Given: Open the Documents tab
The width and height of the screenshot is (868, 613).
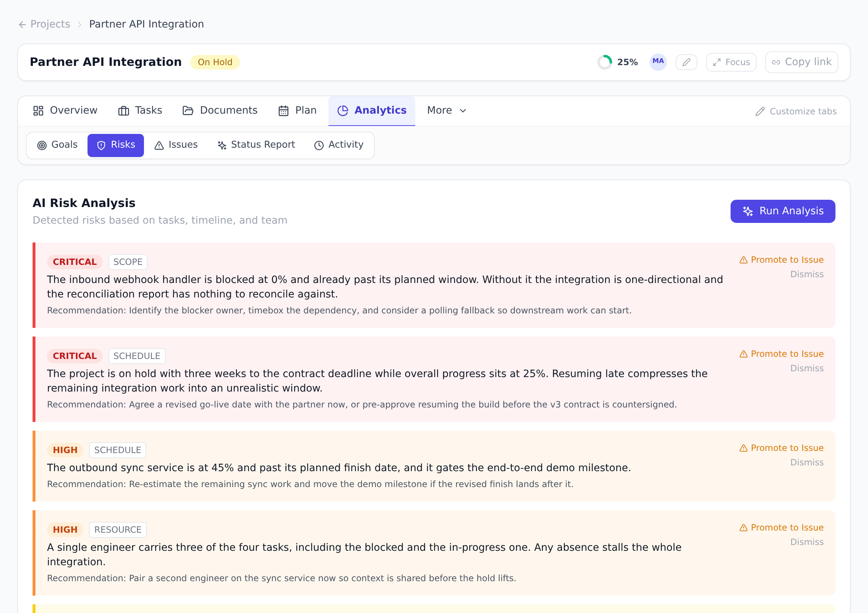Looking at the screenshot, I should pos(220,110).
